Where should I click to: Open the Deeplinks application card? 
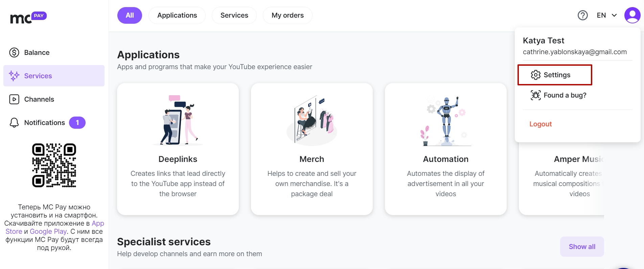click(x=178, y=149)
